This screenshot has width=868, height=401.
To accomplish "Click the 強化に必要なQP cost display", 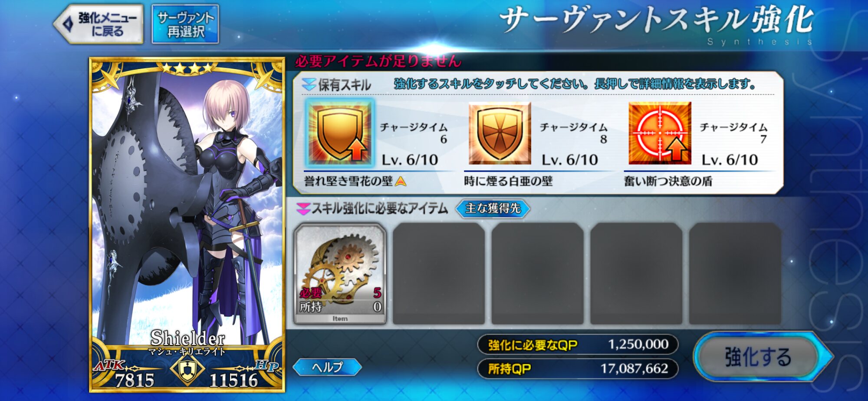I will click(x=578, y=345).
